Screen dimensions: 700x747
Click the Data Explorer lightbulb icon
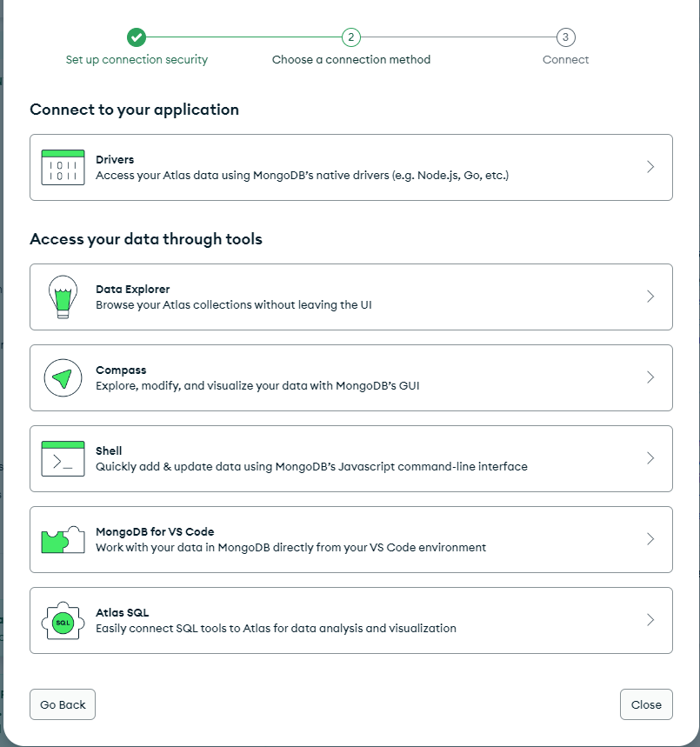(x=63, y=297)
